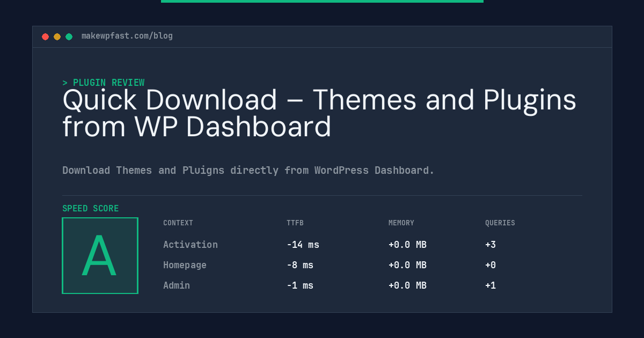Click the '+1' queries value
This screenshot has height=338, width=644.
[x=491, y=285]
